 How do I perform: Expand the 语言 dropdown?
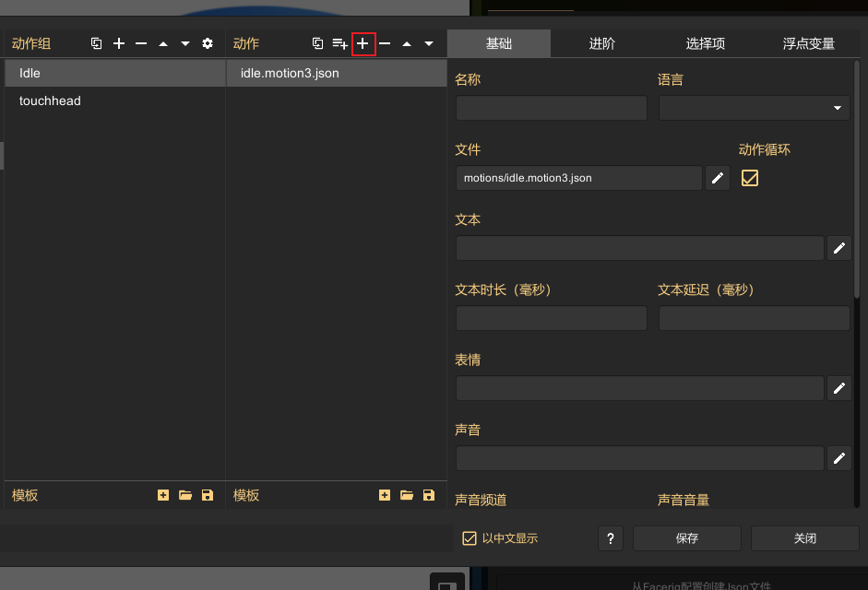click(x=754, y=108)
